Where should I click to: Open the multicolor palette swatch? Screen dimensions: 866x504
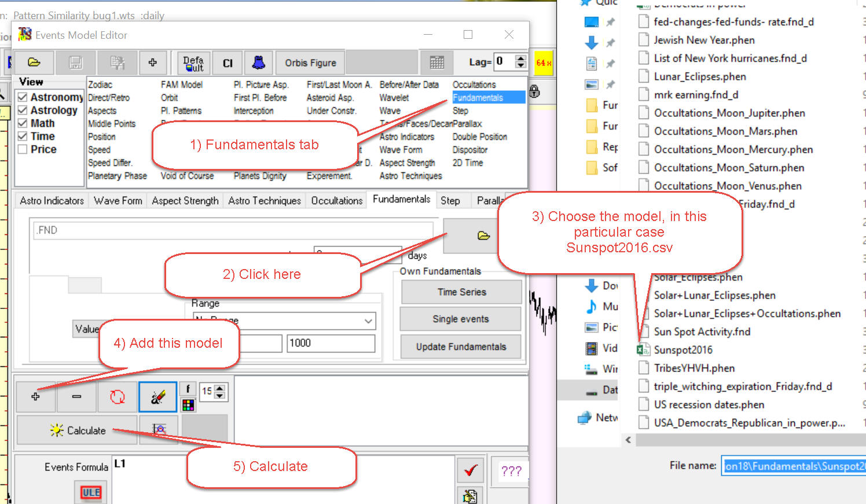click(188, 405)
